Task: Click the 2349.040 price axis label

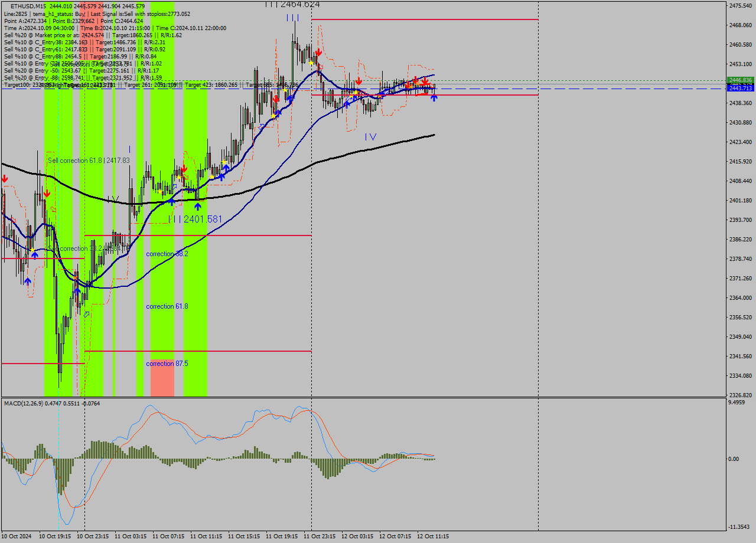Action: [741, 336]
